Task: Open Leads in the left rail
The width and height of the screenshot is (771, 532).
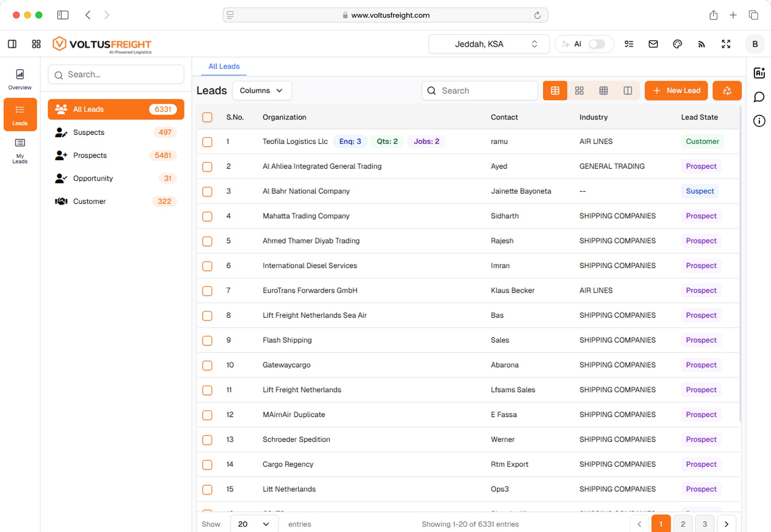Action: (20, 115)
